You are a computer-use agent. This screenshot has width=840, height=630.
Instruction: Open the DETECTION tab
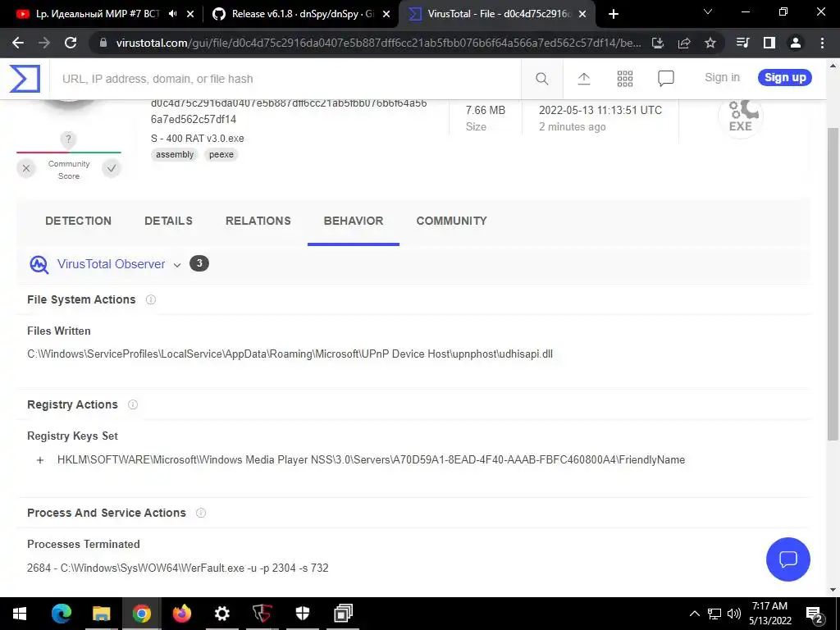[x=78, y=221]
